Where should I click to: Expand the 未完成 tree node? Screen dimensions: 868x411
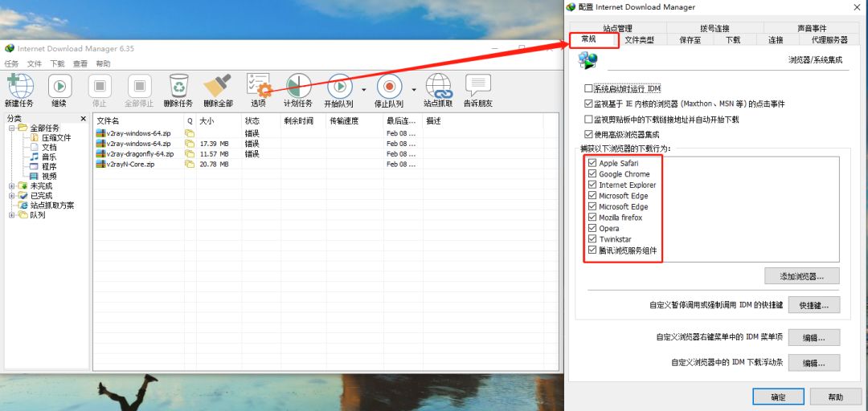[x=12, y=185]
